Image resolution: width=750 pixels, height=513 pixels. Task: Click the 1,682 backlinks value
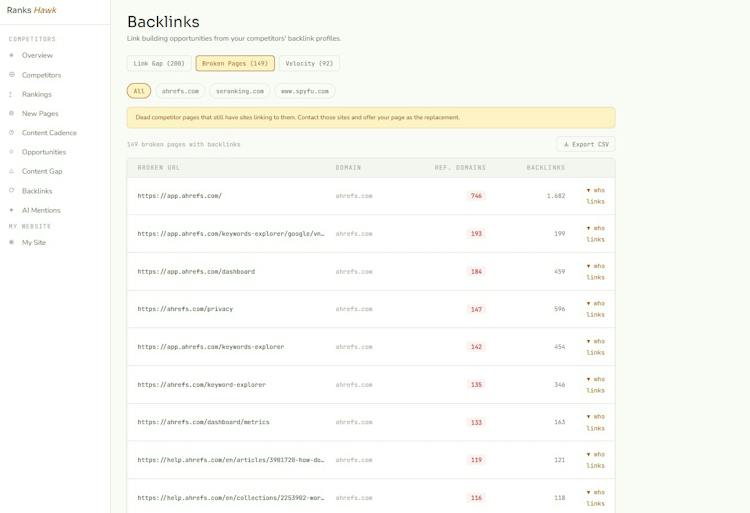[556, 196]
